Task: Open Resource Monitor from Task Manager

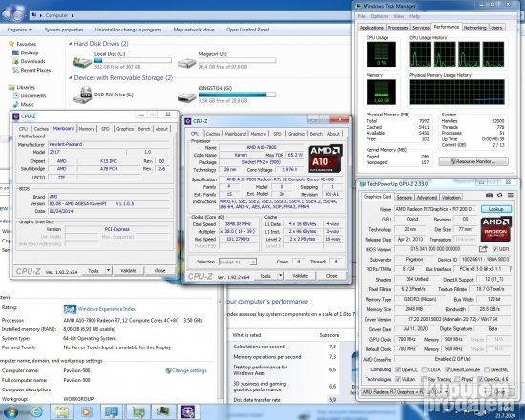Action: pyautogui.click(x=473, y=161)
